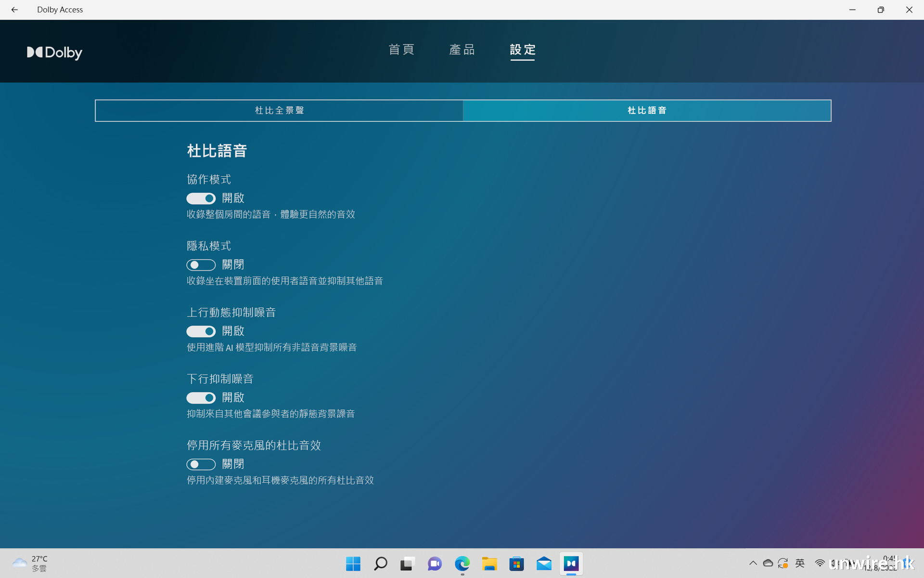Switch to 杜比全景聲 tab
924x578 pixels.
click(x=279, y=111)
